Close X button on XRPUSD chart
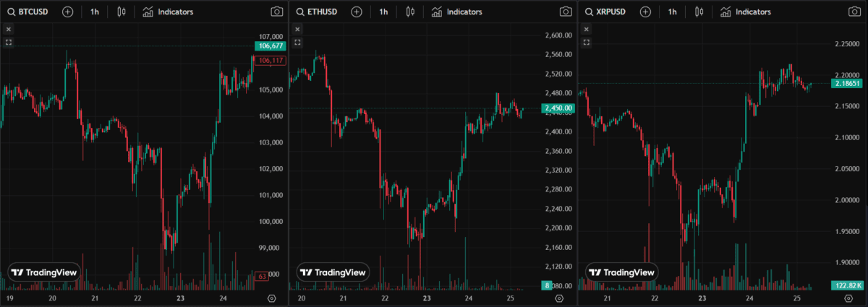This screenshot has width=868, height=307. click(587, 29)
